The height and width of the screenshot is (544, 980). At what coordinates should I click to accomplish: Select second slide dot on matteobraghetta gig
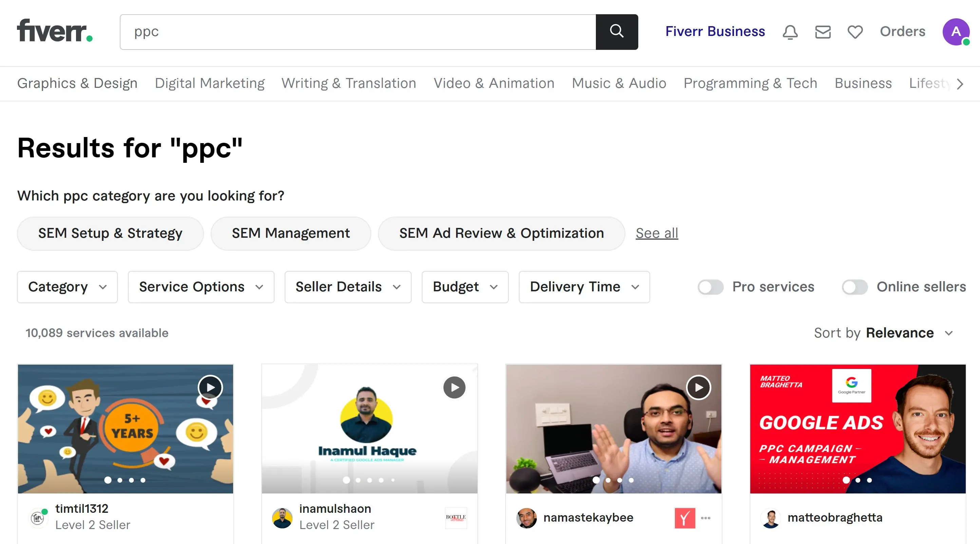pyautogui.click(x=858, y=480)
